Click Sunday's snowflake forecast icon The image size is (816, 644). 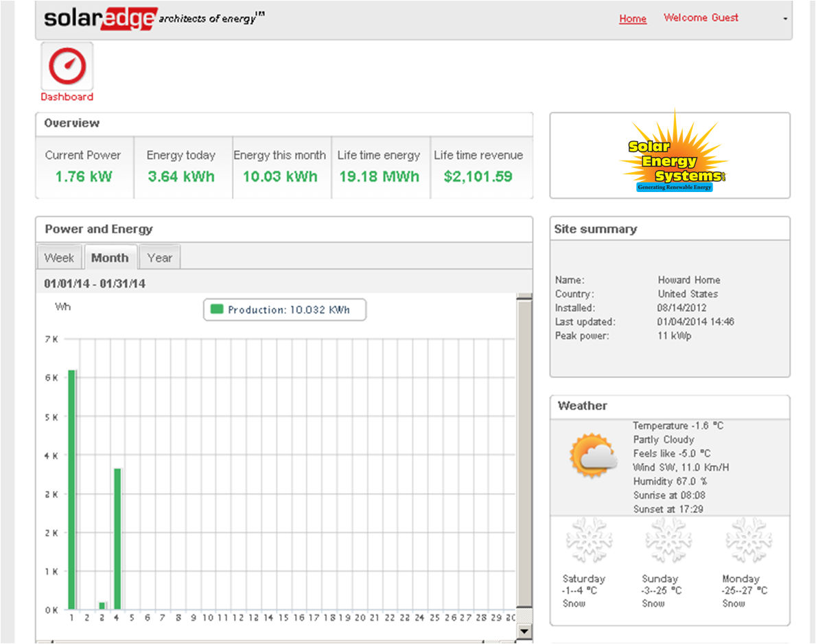tap(668, 540)
